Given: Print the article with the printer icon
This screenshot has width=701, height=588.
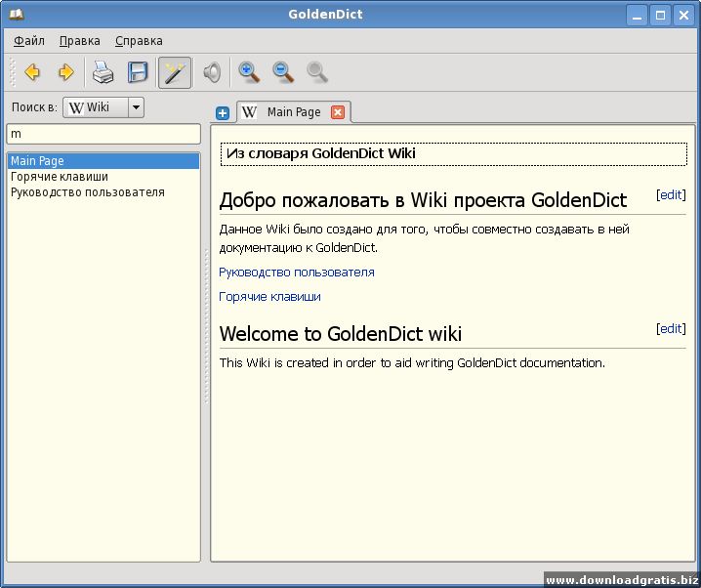Looking at the screenshot, I should point(103,72).
